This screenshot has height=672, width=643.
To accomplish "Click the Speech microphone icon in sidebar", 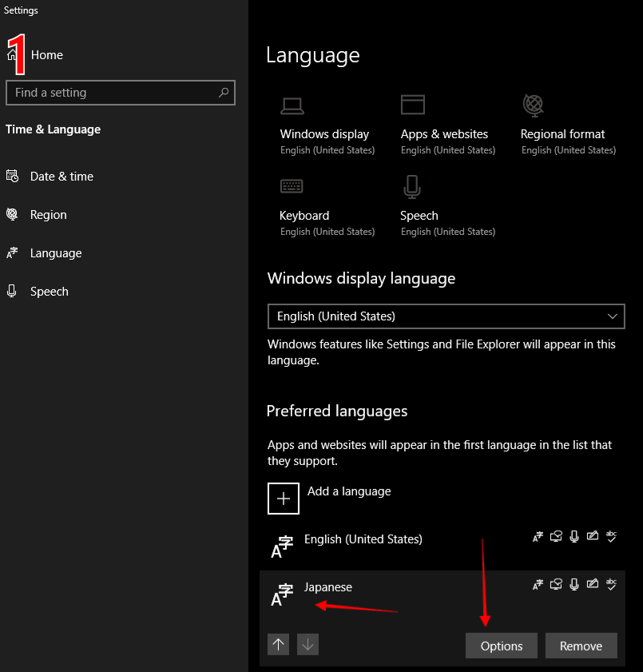I will (12, 292).
